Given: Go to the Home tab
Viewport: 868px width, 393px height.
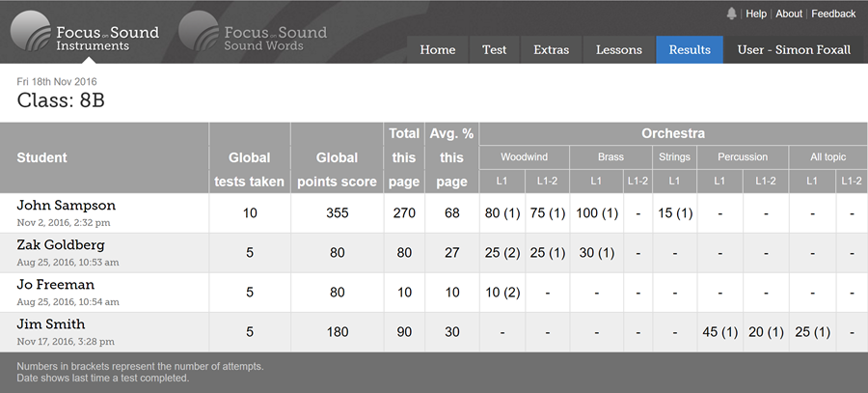Looking at the screenshot, I should (437, 50).
